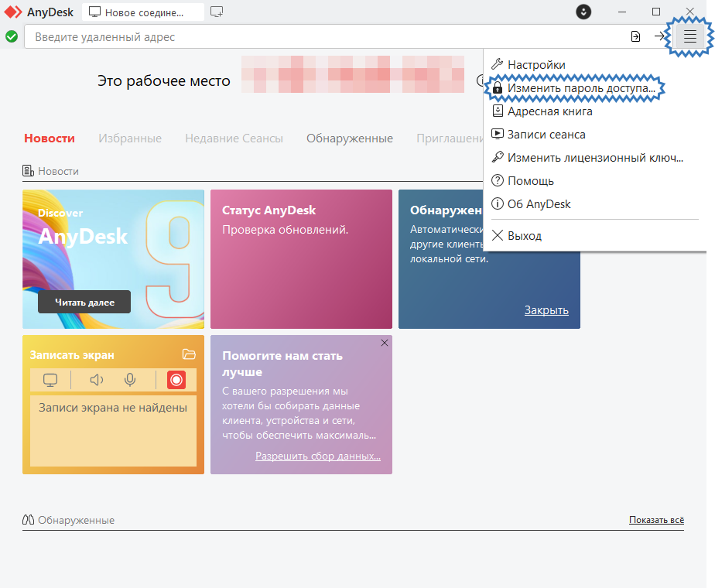Open Адресная книга menu entry
Screen dimensions: 715x588
594,111
